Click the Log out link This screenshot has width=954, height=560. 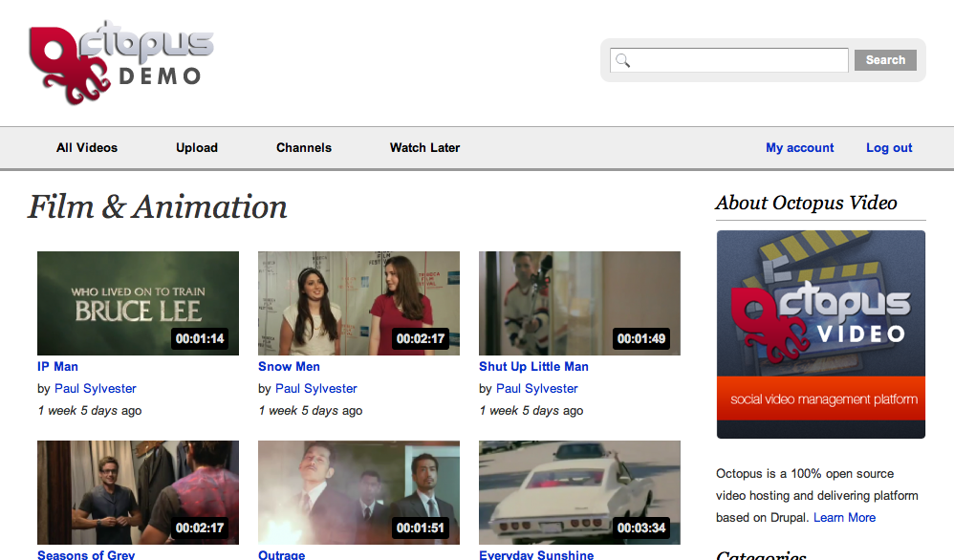click(889, 148)
